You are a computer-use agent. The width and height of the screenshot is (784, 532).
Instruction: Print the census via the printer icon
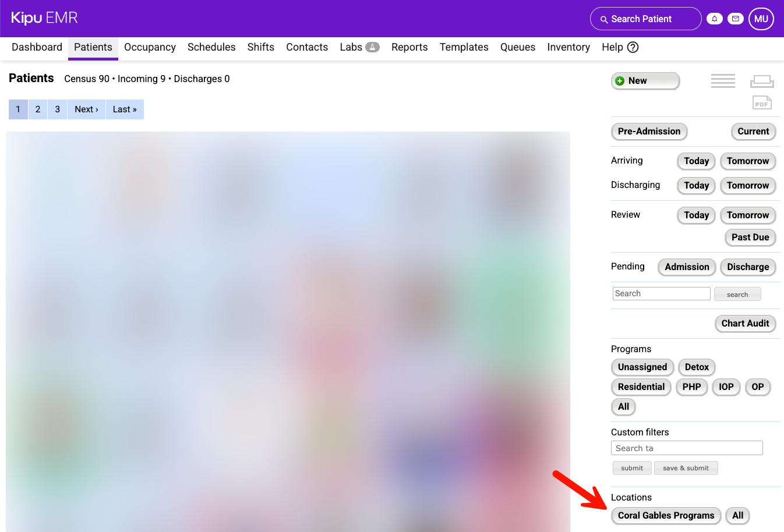click(762, 81)
